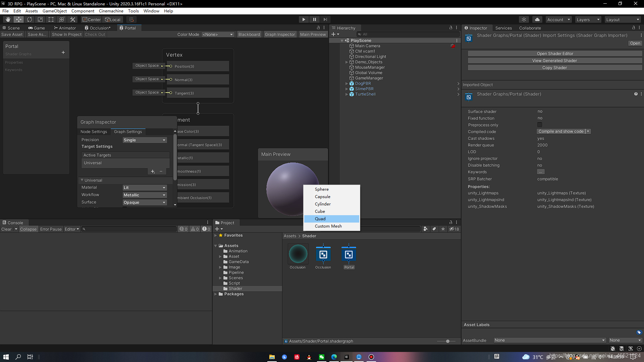
Task: Select the Hand tool in toolbar
Action: [x=8, y=19]
